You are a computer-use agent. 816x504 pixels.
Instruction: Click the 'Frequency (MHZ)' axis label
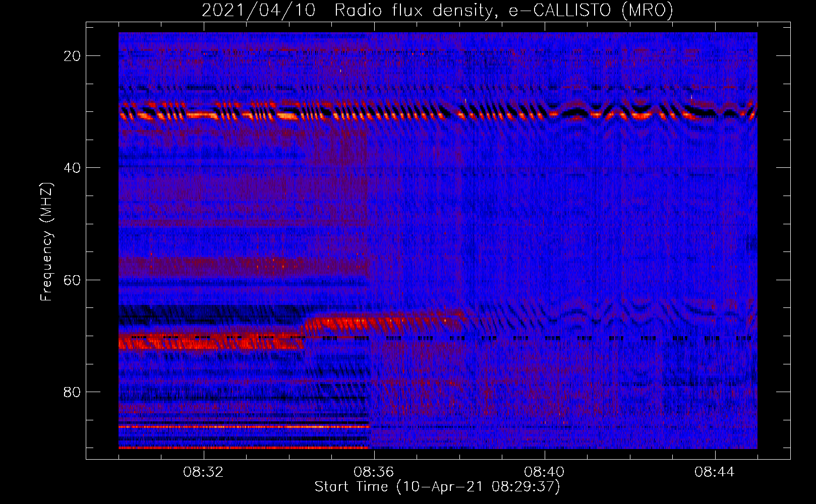[x=46, y=241]
